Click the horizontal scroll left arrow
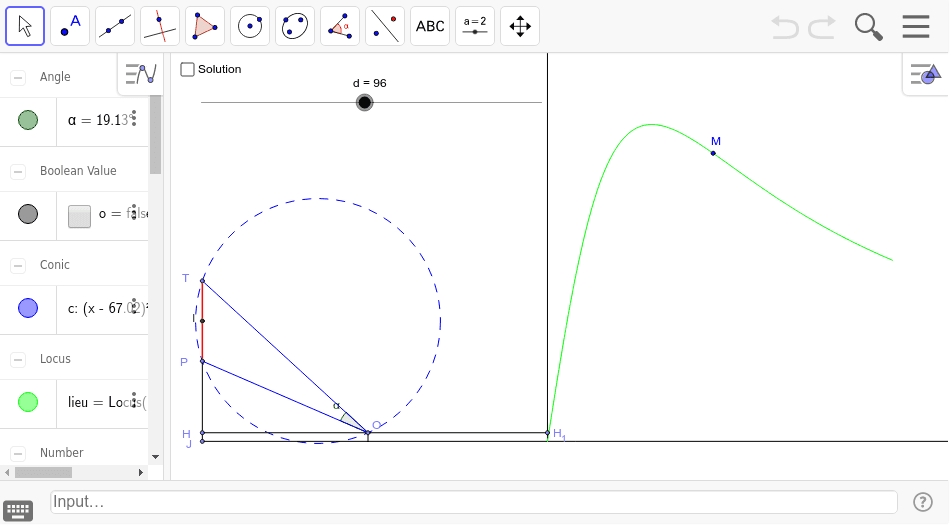 [7, 472]
